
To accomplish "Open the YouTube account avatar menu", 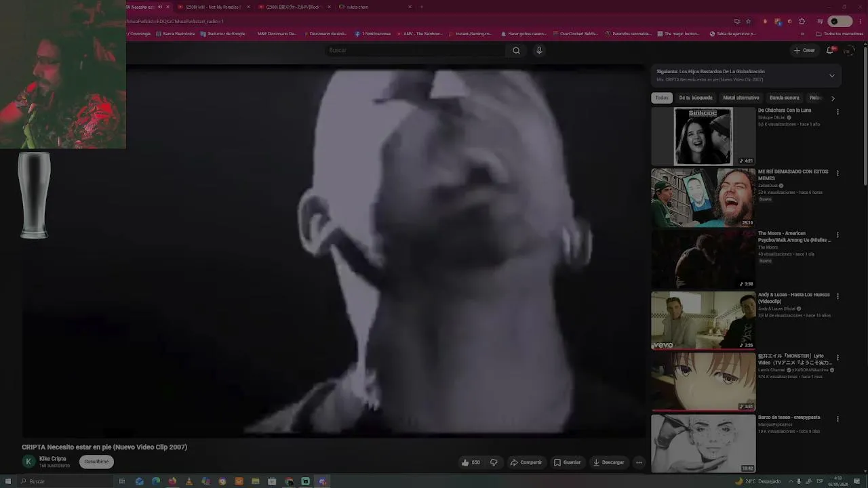I will (x=848, y=50).
